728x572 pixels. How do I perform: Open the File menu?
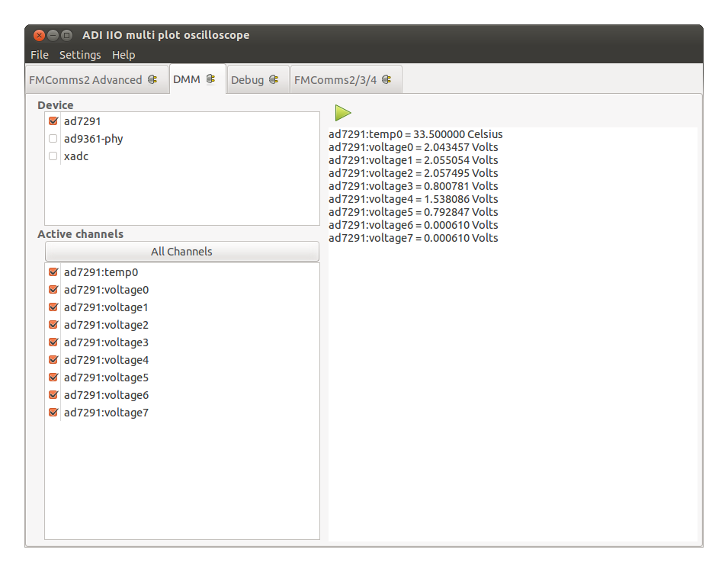39,54
